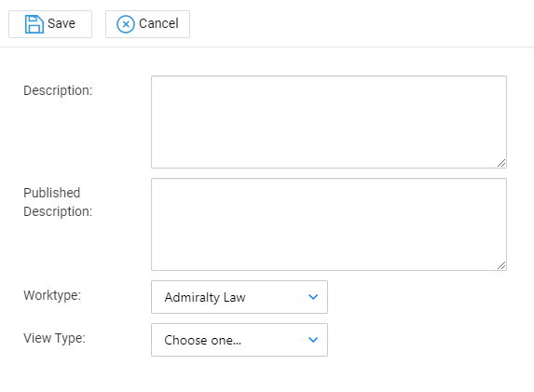
Task: Click the Description: field label
Action: [x=58, y=91]
